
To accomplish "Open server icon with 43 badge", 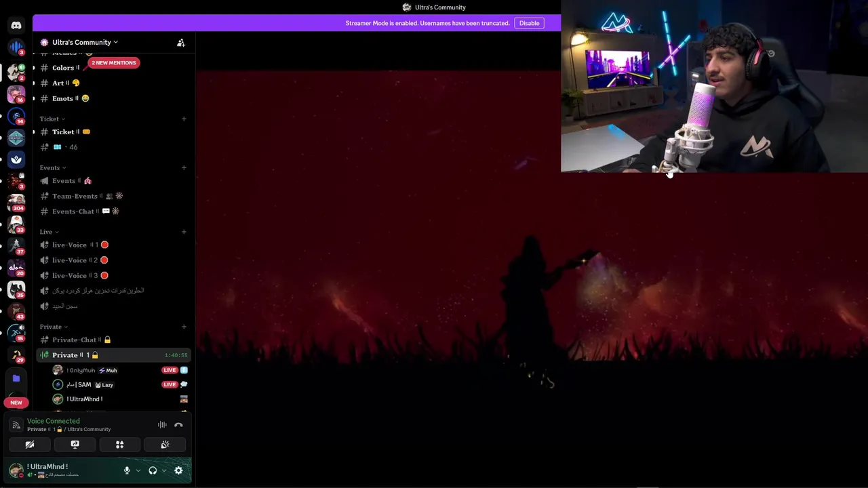I will point(16,310).
